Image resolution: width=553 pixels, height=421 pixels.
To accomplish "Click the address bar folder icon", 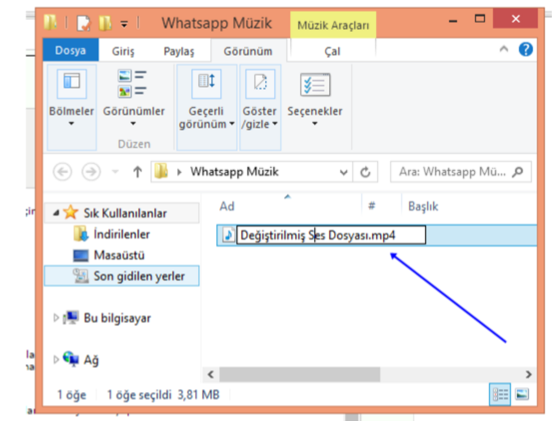I will [161, 171].
